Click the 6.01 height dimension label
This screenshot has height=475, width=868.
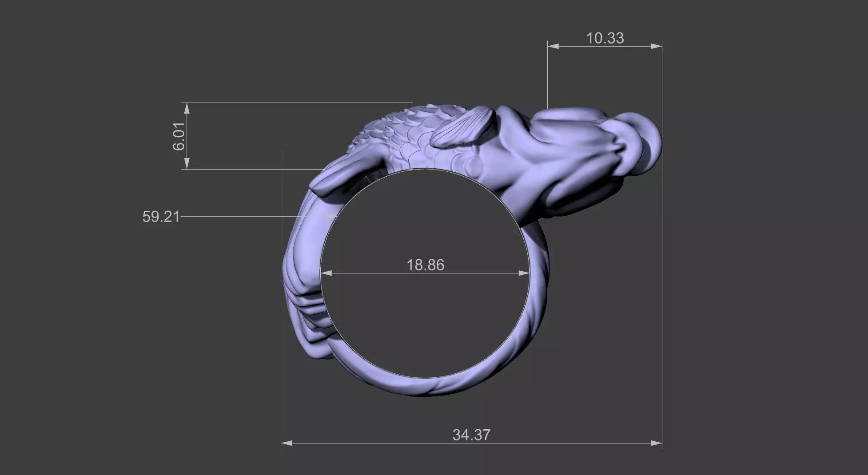(x=179, y=136)
